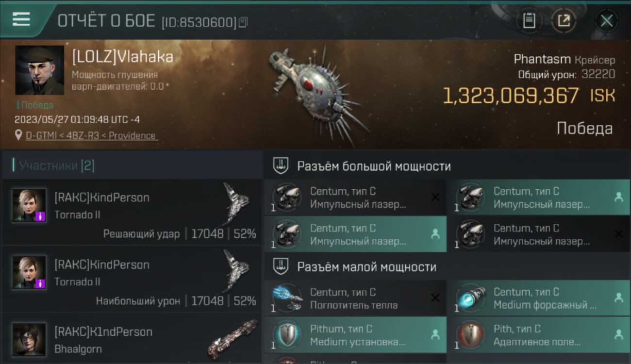Open the hamburger menu icon
631x364 pixels.
coord(21,19)
